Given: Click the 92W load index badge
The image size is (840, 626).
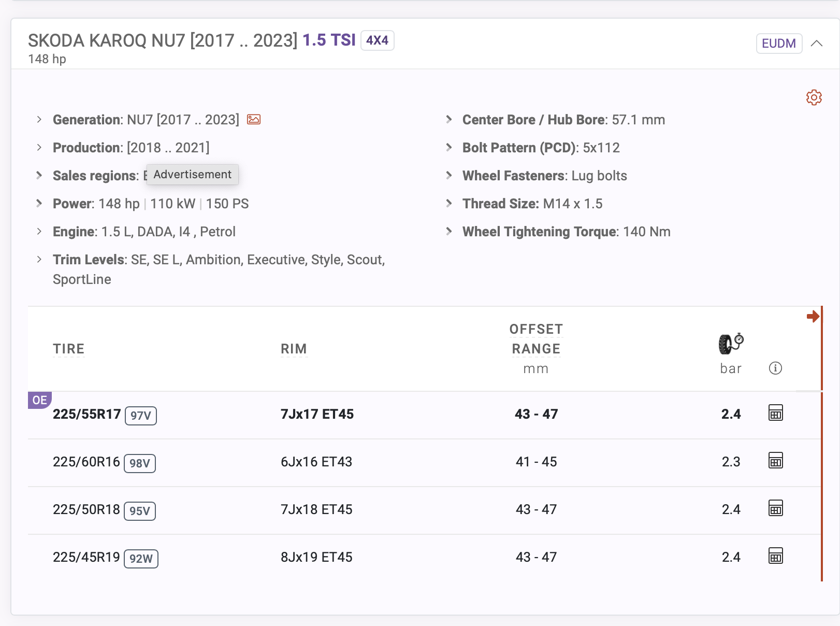Looking at the screenshot, I should pos(141,559).
